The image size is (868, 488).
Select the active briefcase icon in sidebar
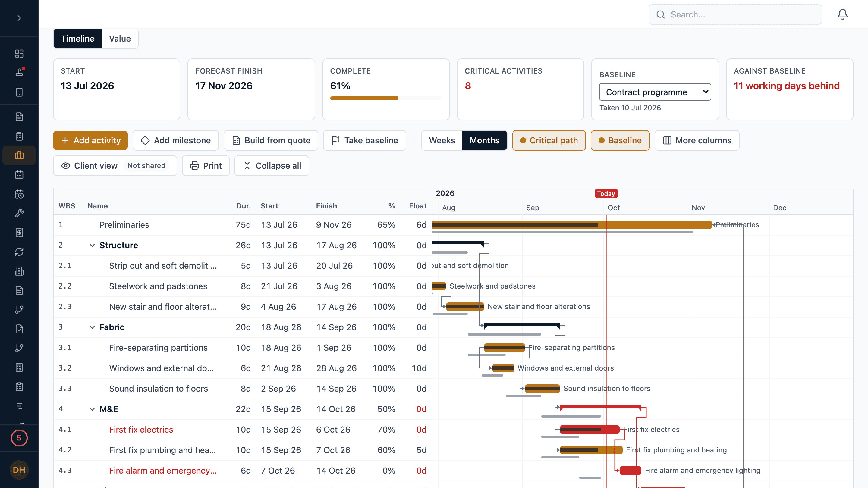(19, 155)
